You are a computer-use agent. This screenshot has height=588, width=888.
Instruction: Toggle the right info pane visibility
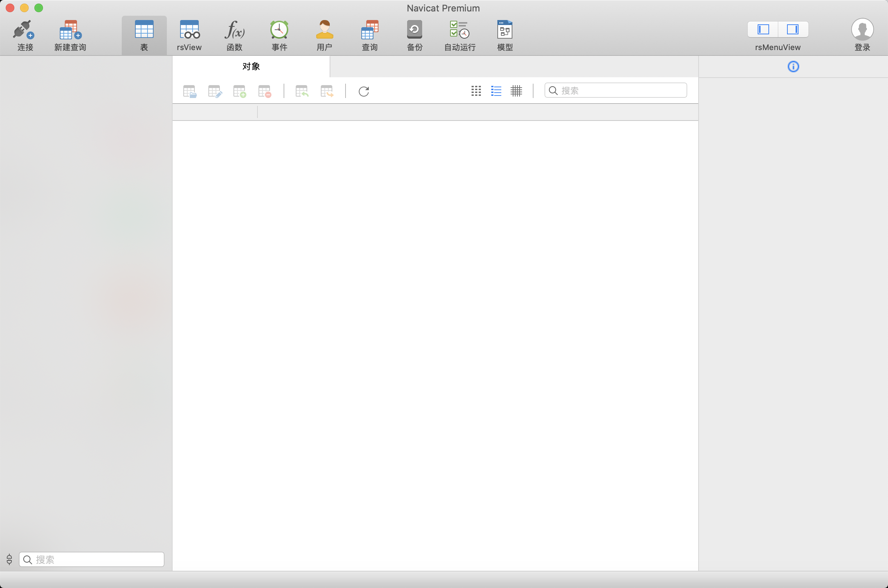[x=793, y=29]
